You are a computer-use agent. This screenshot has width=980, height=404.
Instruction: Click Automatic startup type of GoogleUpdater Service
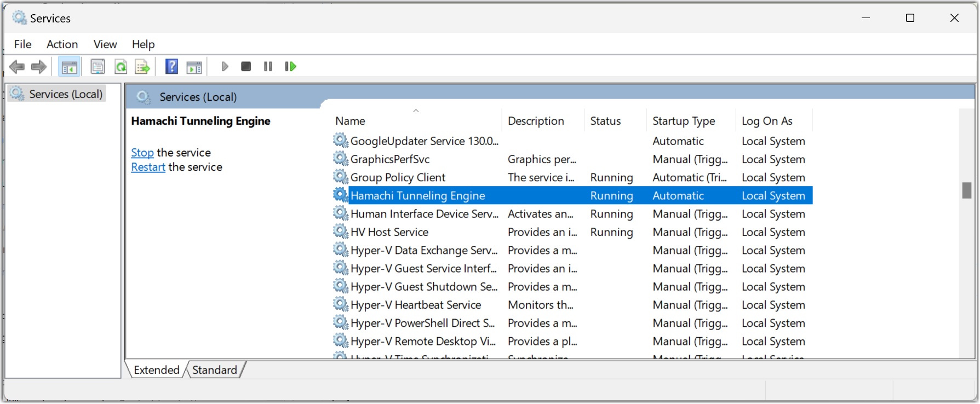pos(678,141)
